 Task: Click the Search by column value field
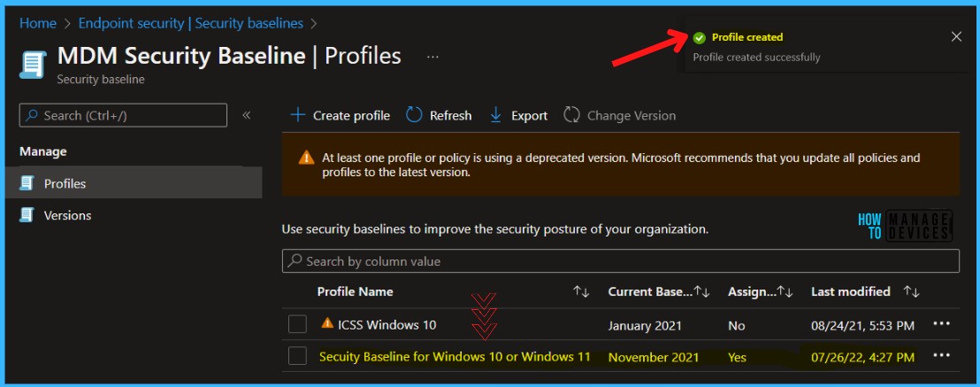coord(621,261)
